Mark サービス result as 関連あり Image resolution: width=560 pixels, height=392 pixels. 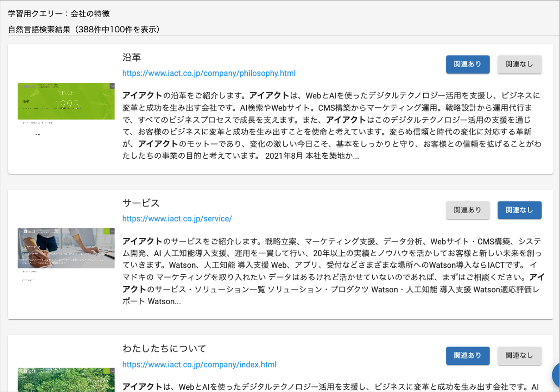coord(468,210)
